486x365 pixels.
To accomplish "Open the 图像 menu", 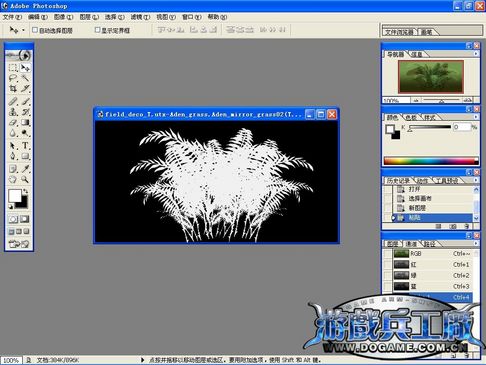I will click(63, 17).
